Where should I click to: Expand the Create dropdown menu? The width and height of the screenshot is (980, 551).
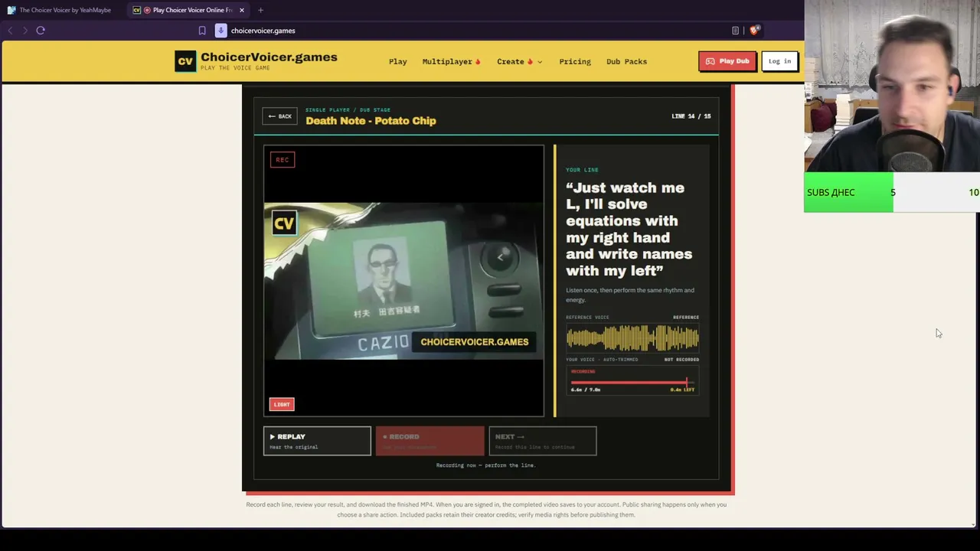tap(519, 61)
